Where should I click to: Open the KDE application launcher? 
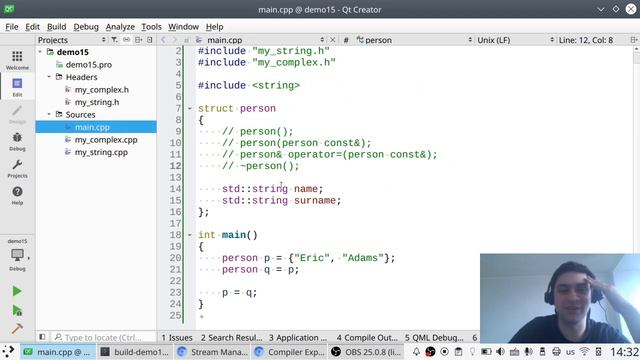[x=9, y=351]
